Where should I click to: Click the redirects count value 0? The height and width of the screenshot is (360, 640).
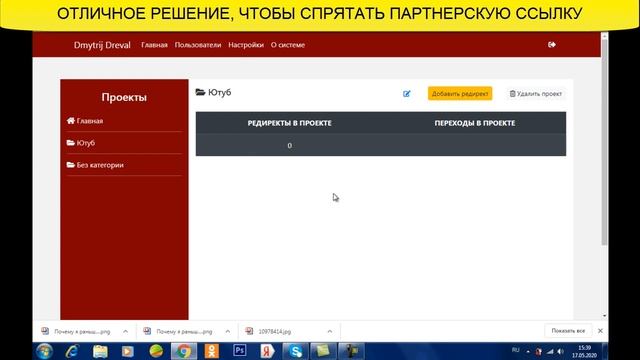pyautogui.click(x=289, y=145)
